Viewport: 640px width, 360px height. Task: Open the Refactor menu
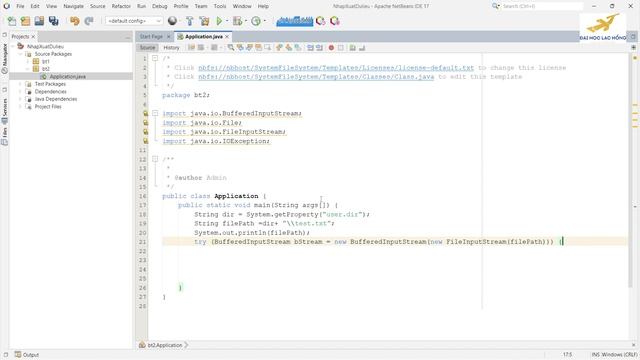pyautogui.click(x=121, y=6)
